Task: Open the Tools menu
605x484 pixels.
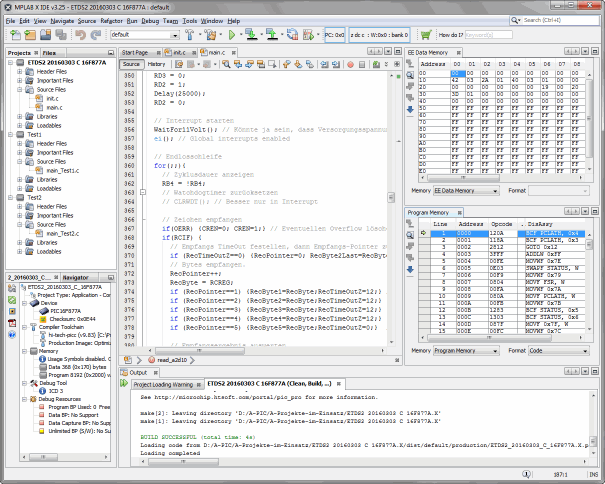Action: point(189,21)
